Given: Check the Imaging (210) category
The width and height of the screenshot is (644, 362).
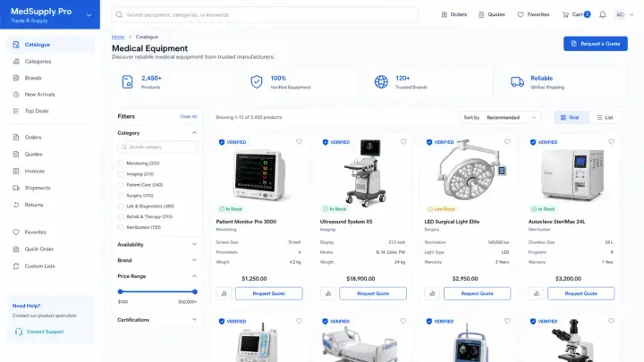Looking at the screenshot, I should pyautogui.click(x=121, y=174).
